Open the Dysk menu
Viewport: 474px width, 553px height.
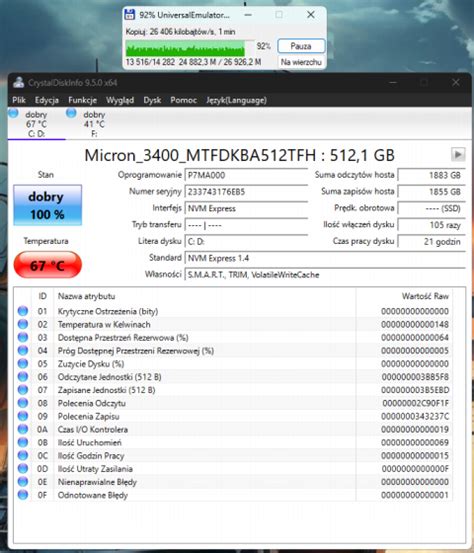[152, 100]
